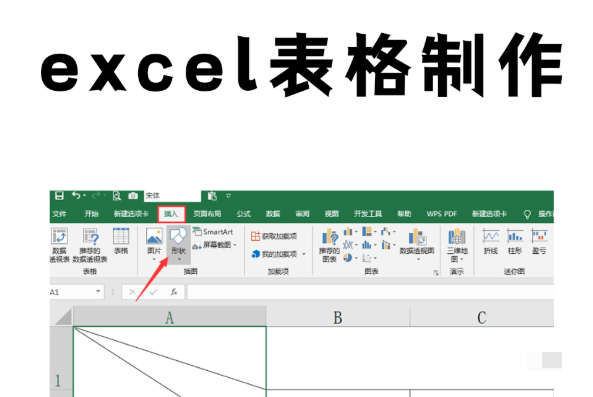The width and height of the screenshot is (593, 397).
Task: Select row 1 header
Action: point(61,358)
